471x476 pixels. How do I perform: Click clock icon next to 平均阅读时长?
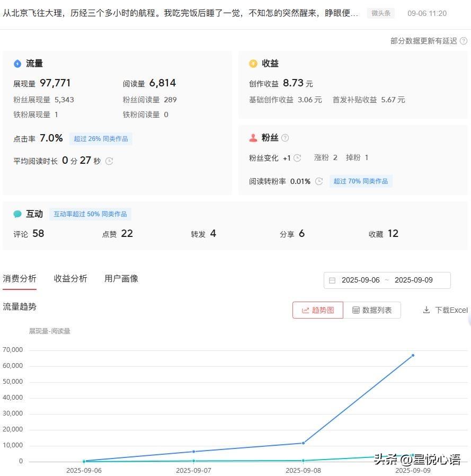[109, 161]
